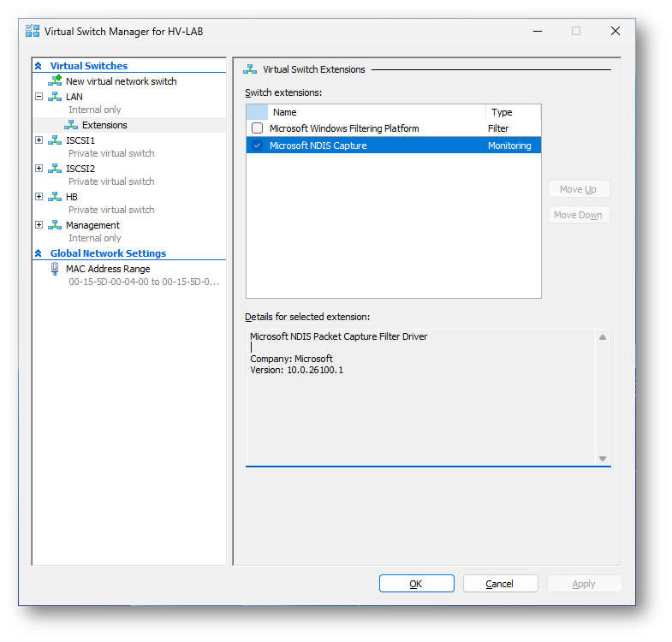Click the ISCSI2 switch network icon

point(55,169)
